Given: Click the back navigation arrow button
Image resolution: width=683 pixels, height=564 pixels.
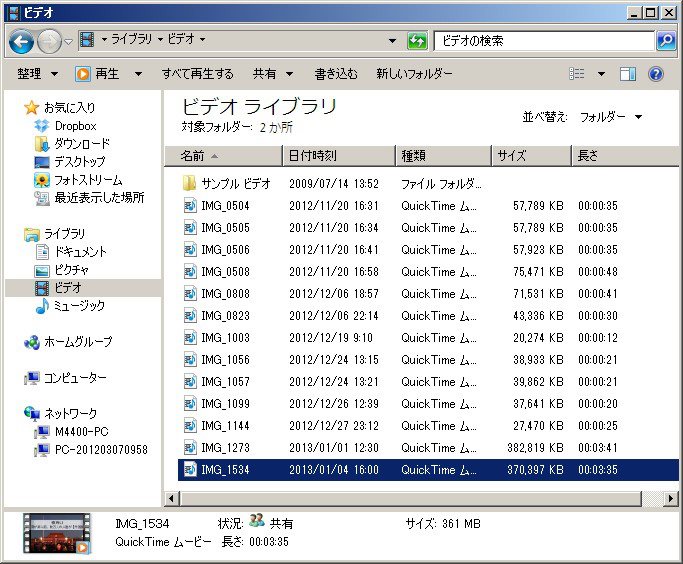Looking at the screenshot, I should tap(22, 41).
